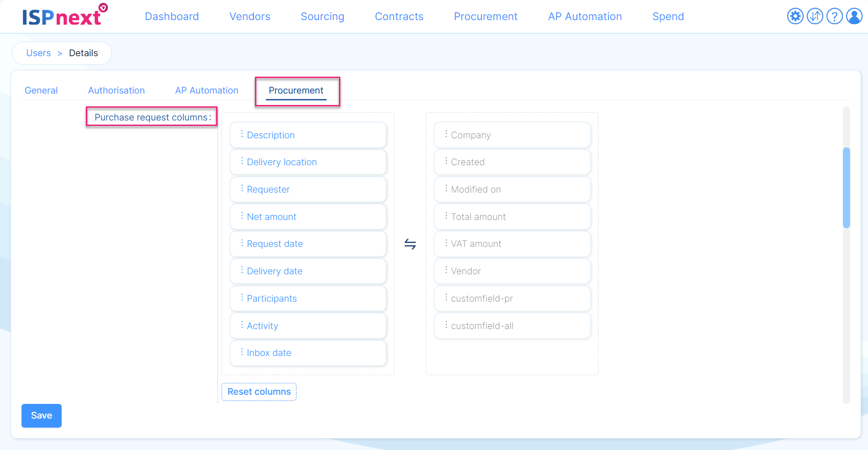Image resolution: width=868 pixels, height=450 pixels.
Task: Open the Vendors menu
Action: pyautogui.click(x=249, y=16)
